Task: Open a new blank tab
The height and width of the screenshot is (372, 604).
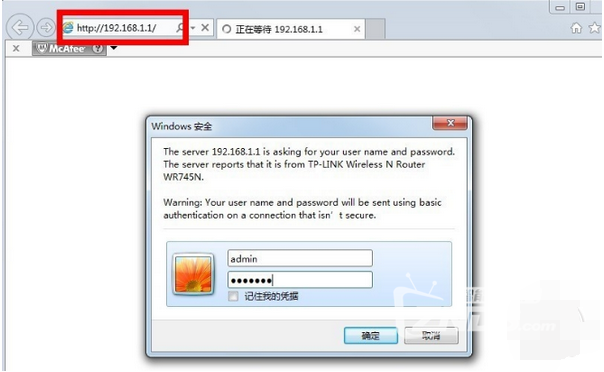Action: point(376,29)
